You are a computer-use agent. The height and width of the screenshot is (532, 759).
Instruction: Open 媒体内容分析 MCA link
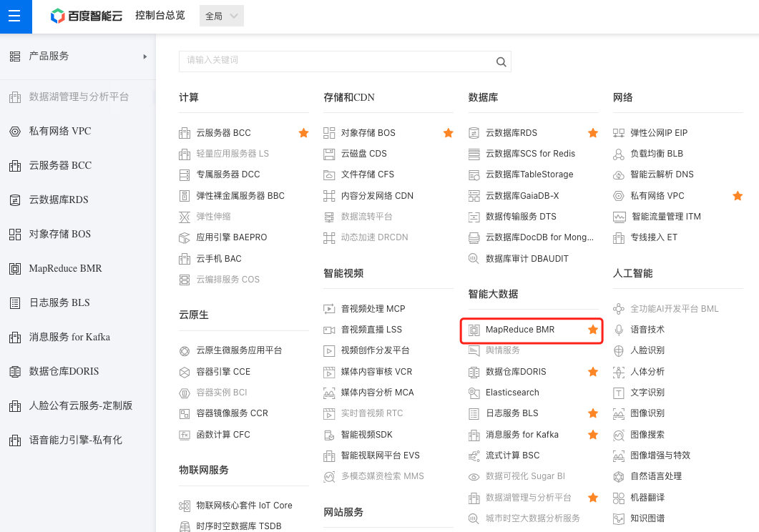(378, 393)
